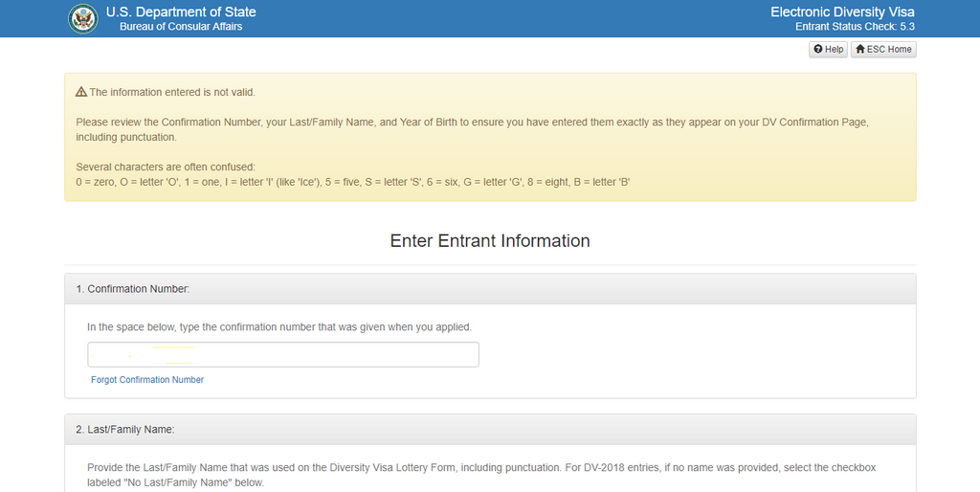The width and height of the screenshot is (980, 492).
Task: Click the U.S. Department of State title
Action: coord(181,11)
